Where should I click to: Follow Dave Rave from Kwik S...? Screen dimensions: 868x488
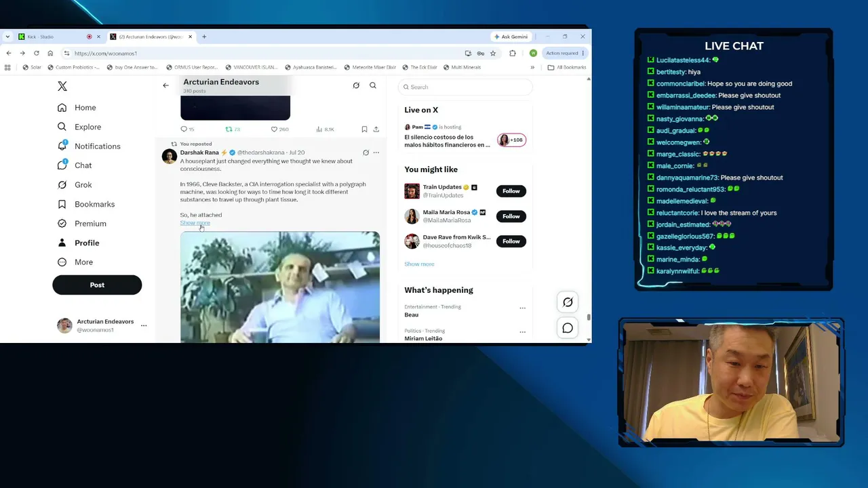(511, 241)
